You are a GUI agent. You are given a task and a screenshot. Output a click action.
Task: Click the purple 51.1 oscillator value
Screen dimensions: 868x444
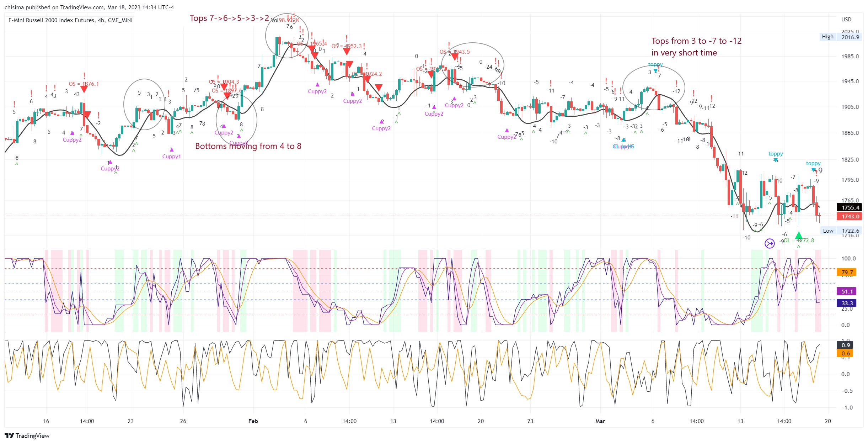(x=847, y=291)
